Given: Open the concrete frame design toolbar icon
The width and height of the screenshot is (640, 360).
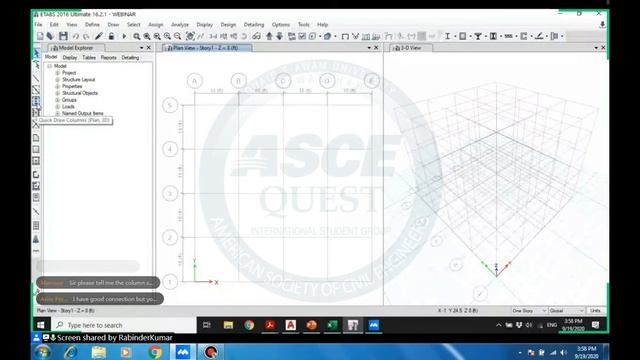Looking at the screenshot, I should (x=462, y=36).
